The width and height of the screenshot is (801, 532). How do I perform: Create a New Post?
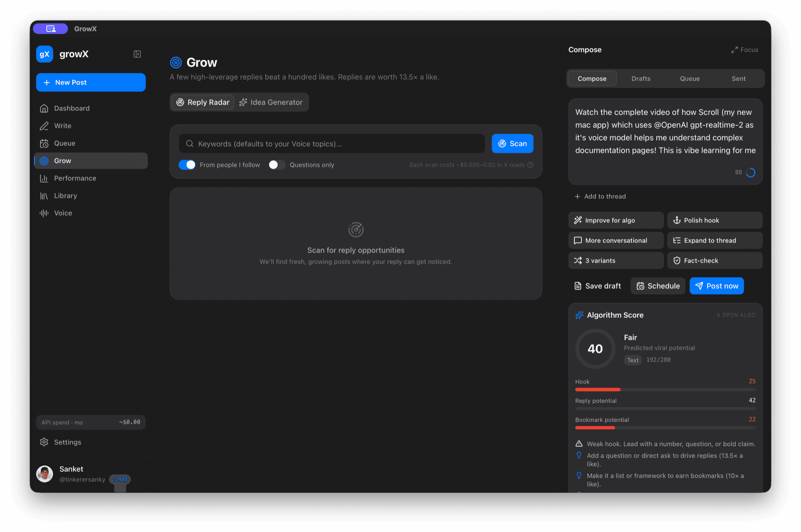pos(91,82)
